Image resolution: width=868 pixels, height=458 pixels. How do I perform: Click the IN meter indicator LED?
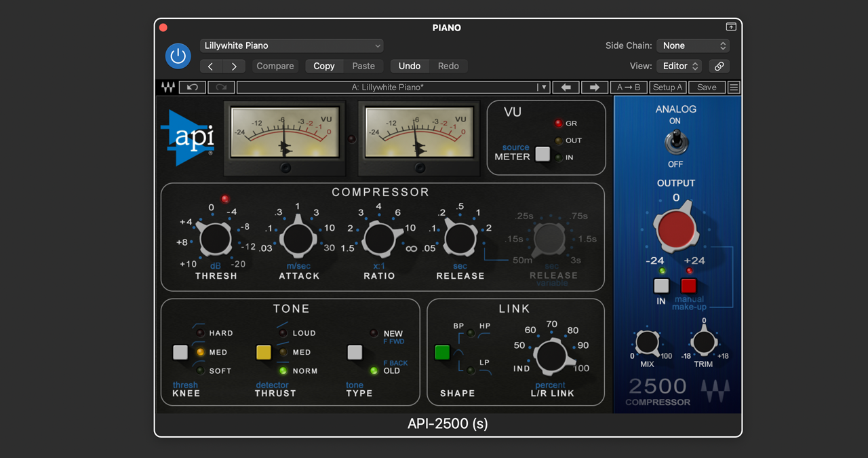click(x=559, y=157)
